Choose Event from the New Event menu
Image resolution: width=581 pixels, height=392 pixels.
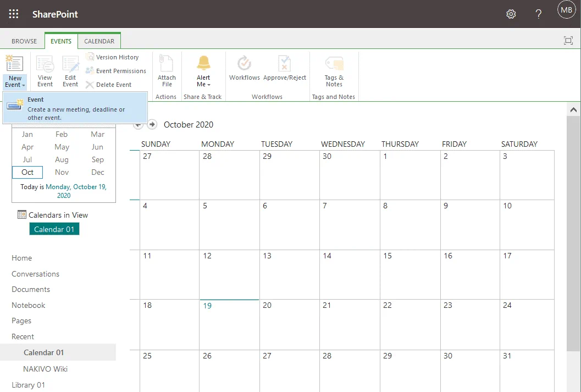(x=75, y=108)
